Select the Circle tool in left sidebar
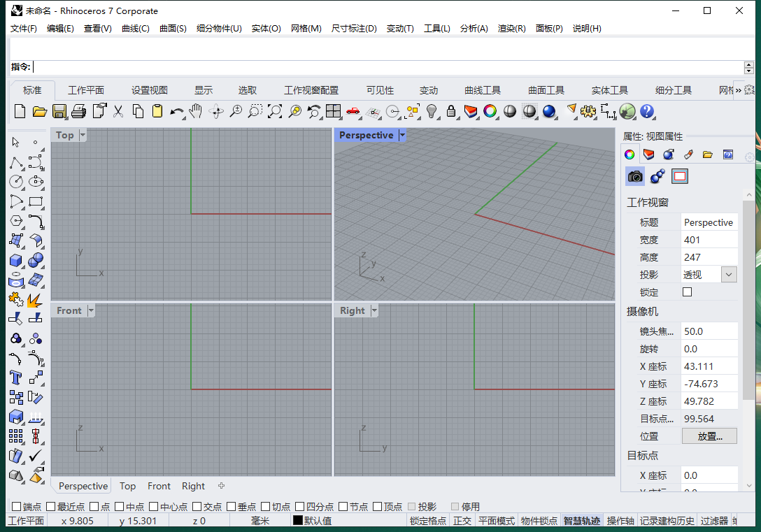761x532 pixels. click(16, 182)
